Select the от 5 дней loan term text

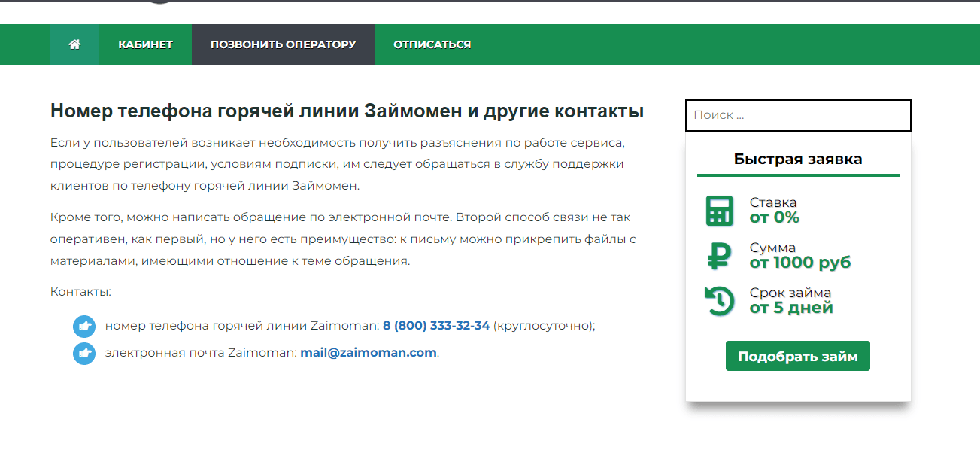[790, 308]
